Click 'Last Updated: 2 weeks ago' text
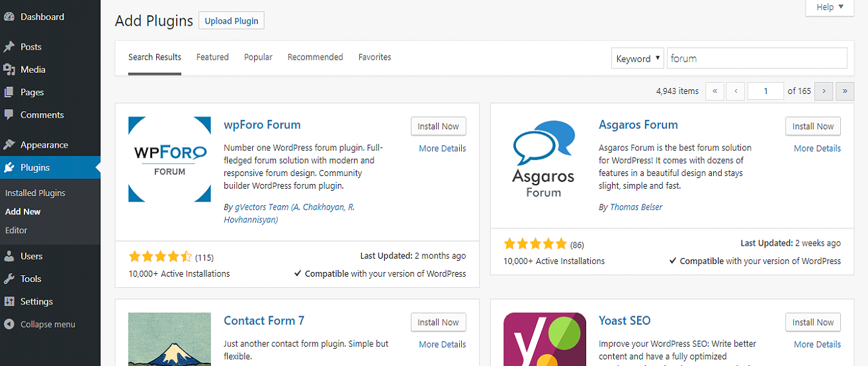 [x=791, y=243]
